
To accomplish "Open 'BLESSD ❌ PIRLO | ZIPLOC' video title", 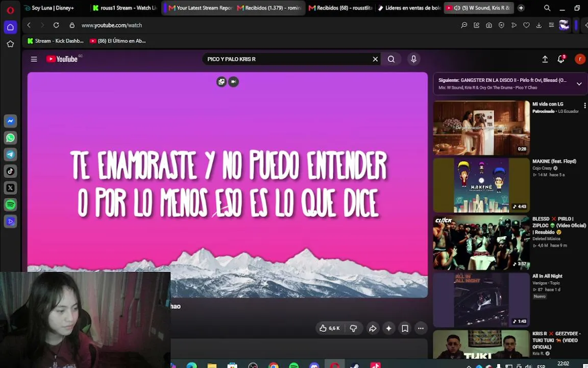I will [559, 225].
